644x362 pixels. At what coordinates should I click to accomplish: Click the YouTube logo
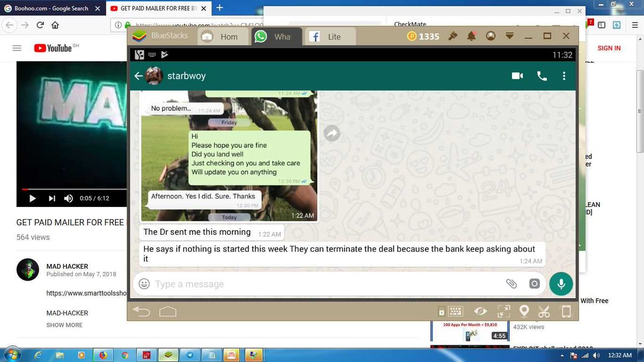point(53,48)
